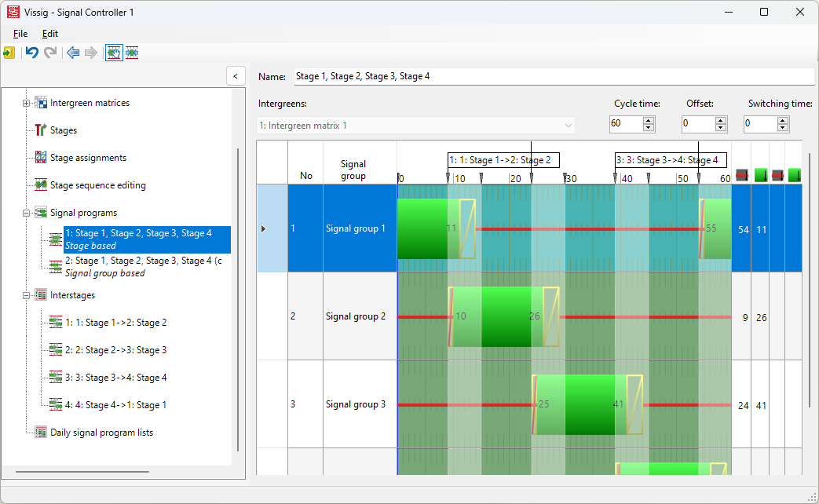Collapse the Signal programs tree node
This screenshot has height=504, width=819.
pos(27,213)
